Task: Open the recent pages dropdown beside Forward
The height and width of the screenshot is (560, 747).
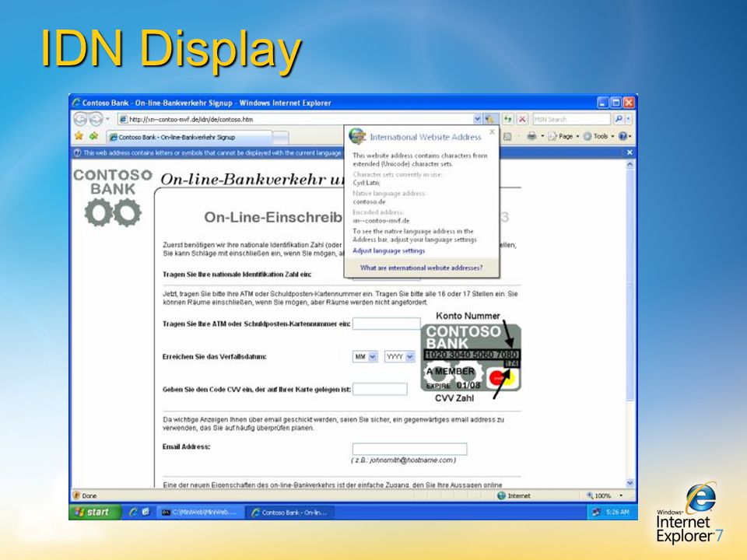Action: (107, 118)
